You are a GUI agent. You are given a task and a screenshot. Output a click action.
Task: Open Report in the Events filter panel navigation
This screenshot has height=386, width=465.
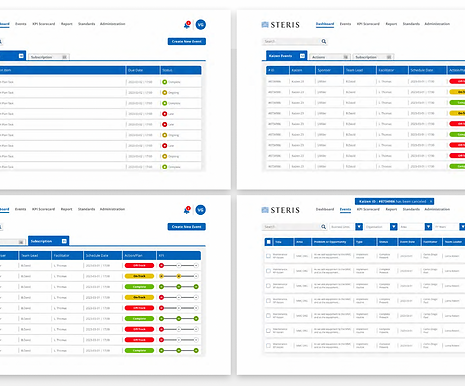[391, 209]
